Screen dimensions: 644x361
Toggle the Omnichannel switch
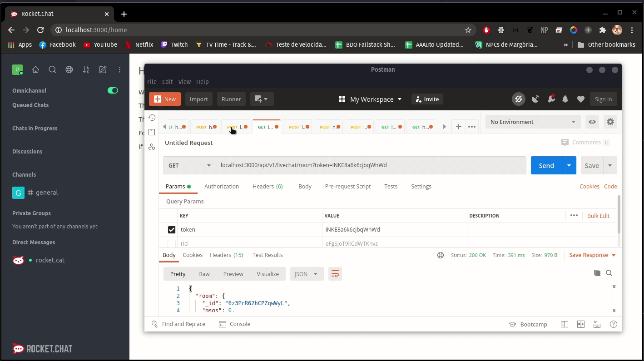(x=113, y=90)
